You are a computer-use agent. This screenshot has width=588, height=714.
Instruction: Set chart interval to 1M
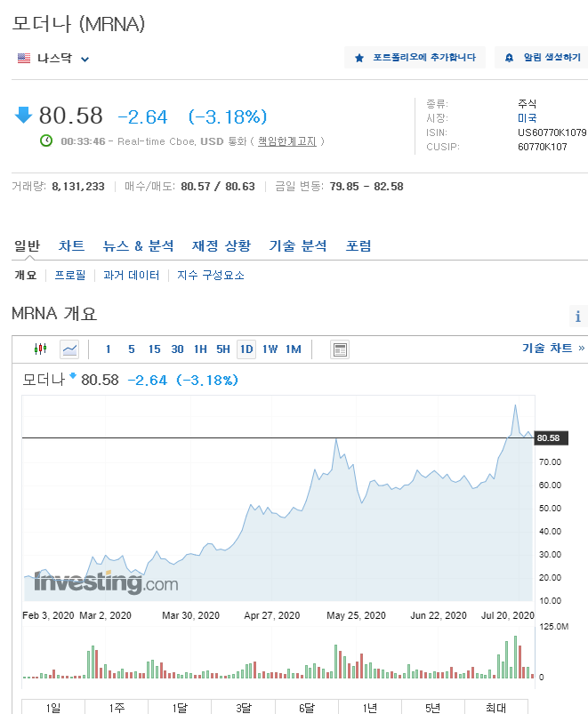pos(294,349)
